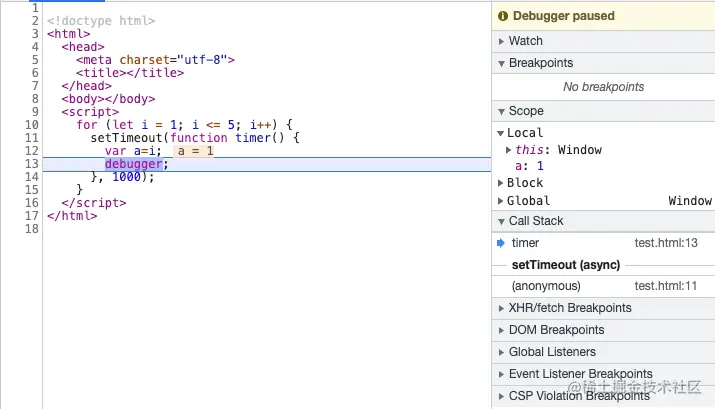Click the closing '</html>' tag
Image resolution: width=715 pixels, height=409 pixels.
tap(72, 216)
